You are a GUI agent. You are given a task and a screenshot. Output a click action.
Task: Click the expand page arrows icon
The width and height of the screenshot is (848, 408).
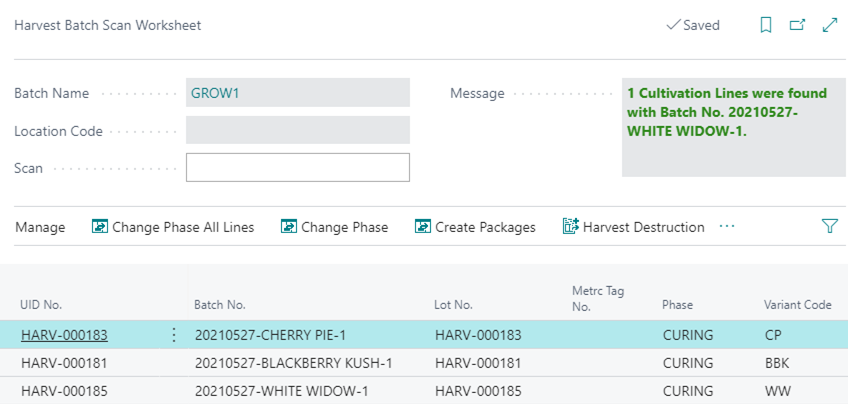pos(829,26)
